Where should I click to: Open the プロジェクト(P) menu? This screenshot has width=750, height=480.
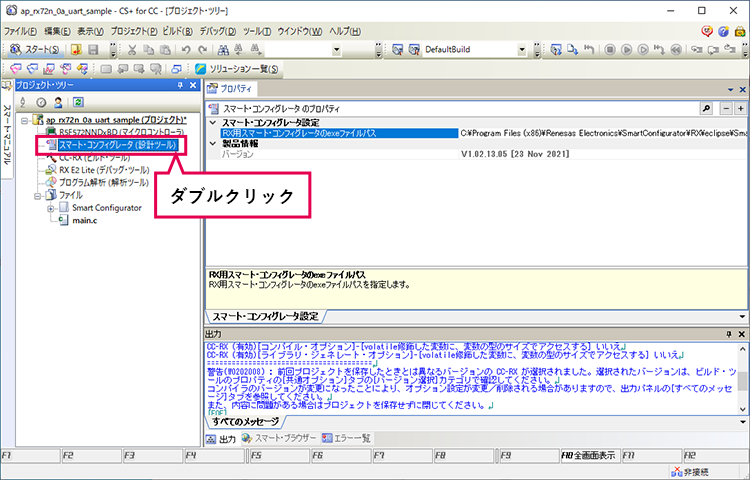point(134,31)
